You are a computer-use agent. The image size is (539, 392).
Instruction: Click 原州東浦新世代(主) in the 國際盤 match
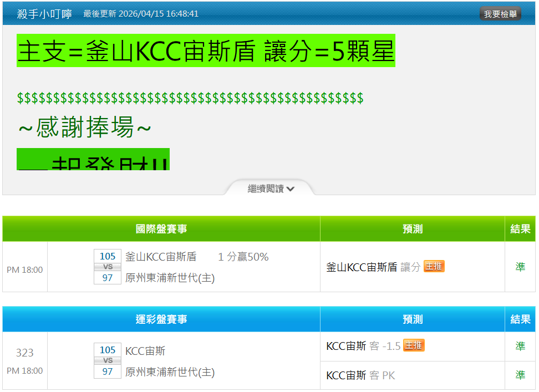pyautogui.click(x=170, y=278)
